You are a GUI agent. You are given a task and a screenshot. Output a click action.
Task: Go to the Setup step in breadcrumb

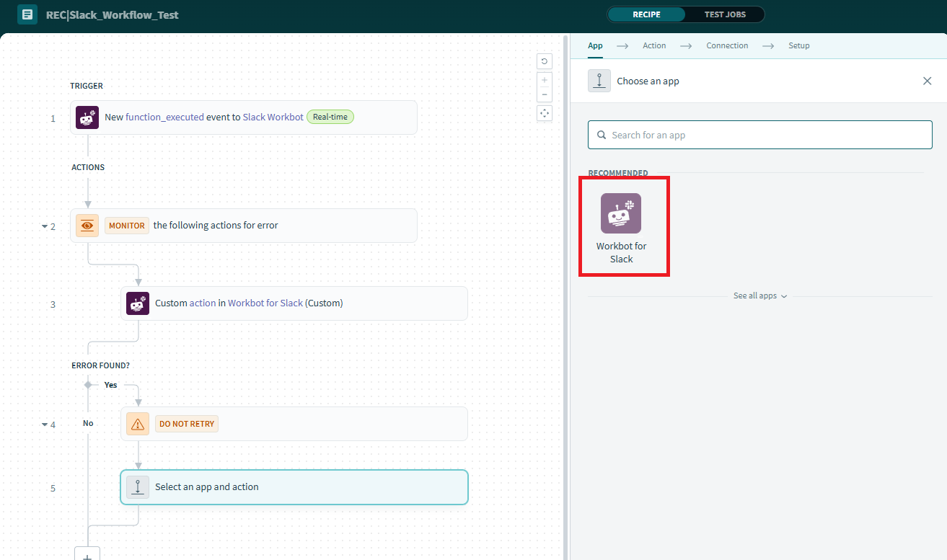click(x=798, y=45)
